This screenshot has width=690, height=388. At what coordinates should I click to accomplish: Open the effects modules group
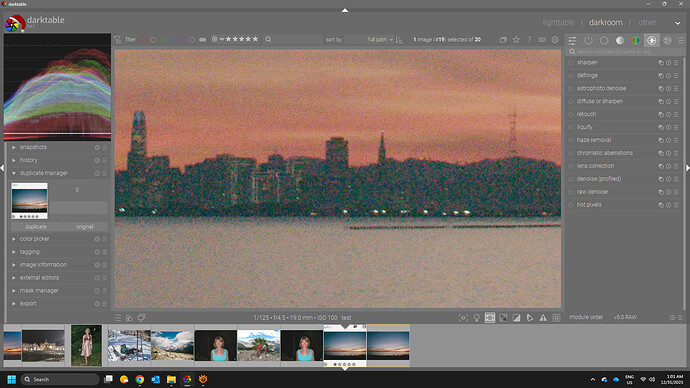[668, 40]
